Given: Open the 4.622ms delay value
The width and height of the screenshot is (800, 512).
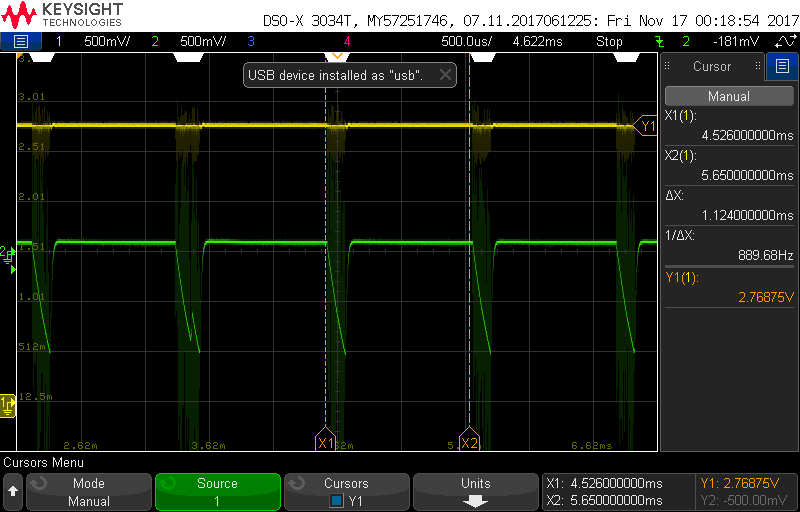Looking at the screenshot, I should coord(538,42).
